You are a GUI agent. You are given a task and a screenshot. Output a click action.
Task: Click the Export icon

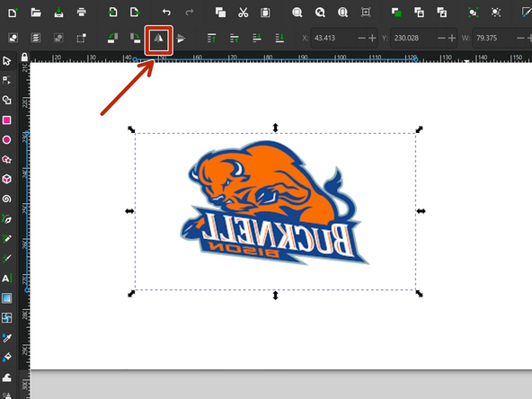click(x=135, y=13)
